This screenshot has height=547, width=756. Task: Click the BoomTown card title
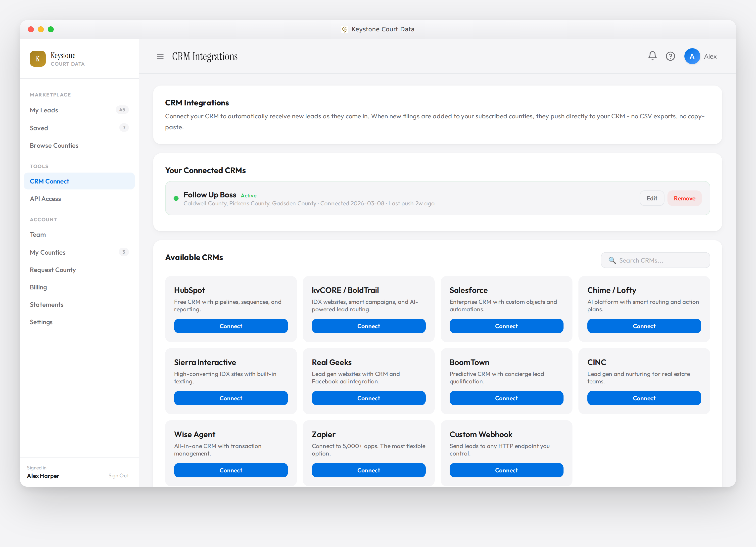(469, 363)
